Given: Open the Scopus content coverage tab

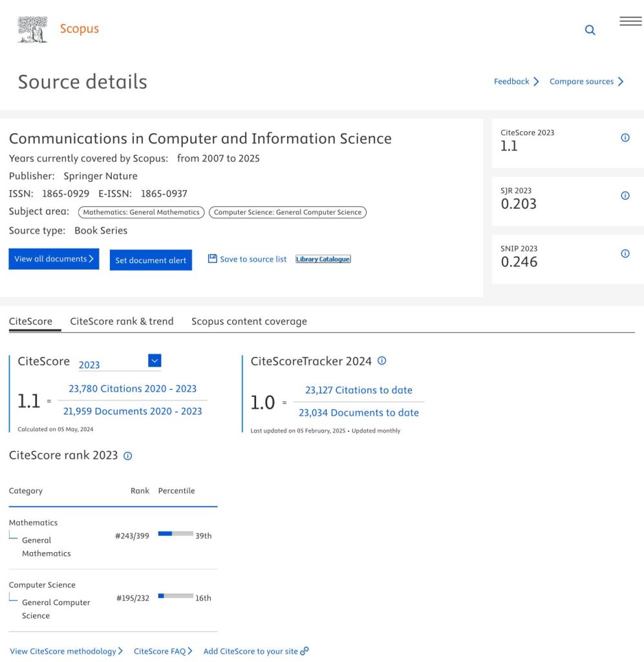Looking at the screenshot, I should [x=249, y=321].
